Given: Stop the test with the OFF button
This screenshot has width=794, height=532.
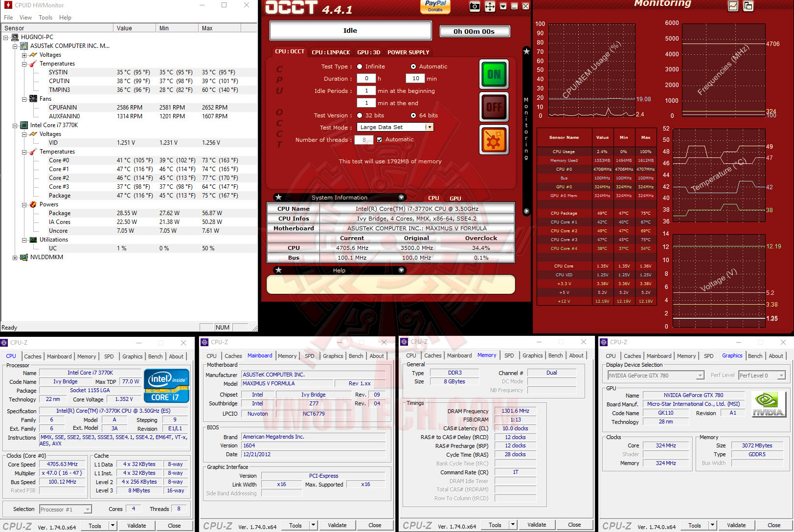Looking at the screenshot, I should (494, 107).
